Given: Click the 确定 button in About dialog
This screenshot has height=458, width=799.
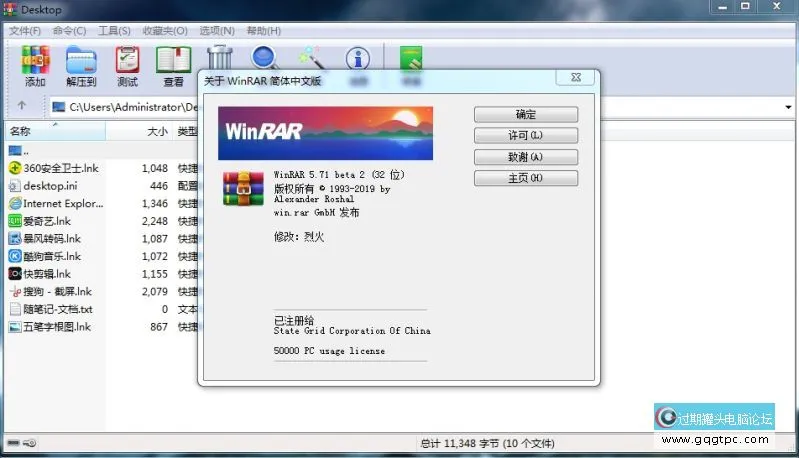Looking at the screenshot, I should tap(526, 114).
